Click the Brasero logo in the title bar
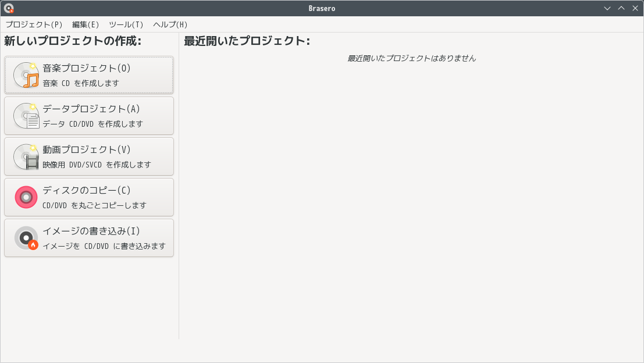The width and height of the screenshot is (644, 363). [x=8, y=8]
